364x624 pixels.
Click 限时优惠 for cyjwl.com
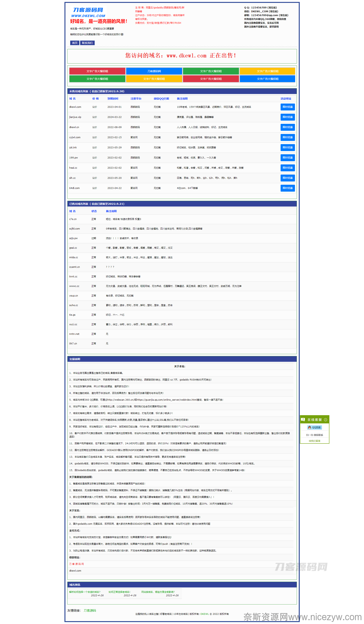(287, 137)
